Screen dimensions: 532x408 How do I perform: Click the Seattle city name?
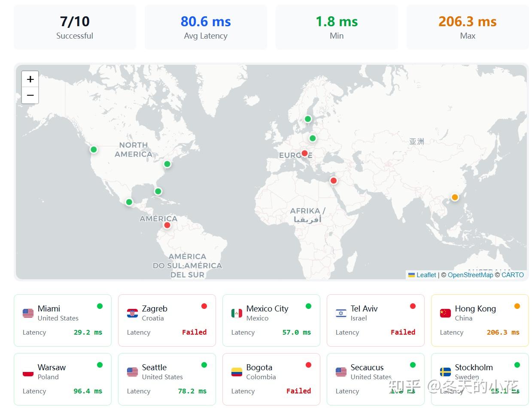click(x=154, y=367)
